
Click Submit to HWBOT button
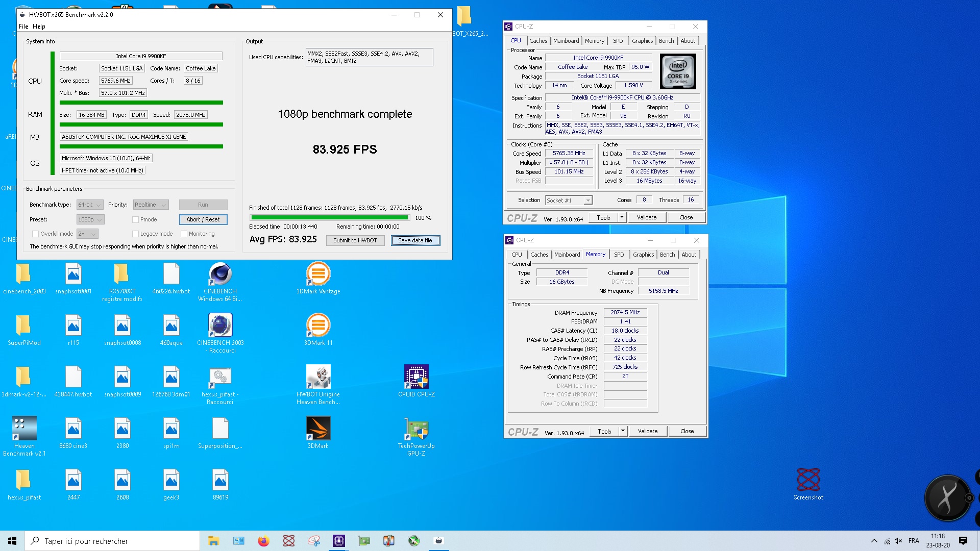point(355,240)
